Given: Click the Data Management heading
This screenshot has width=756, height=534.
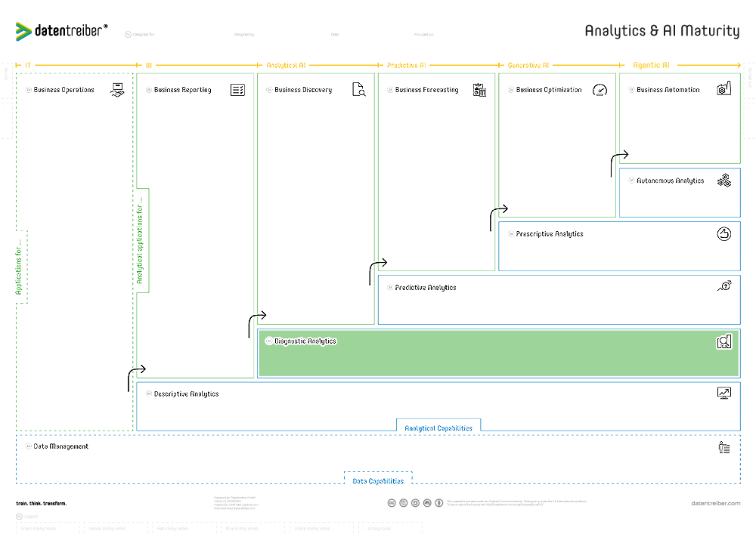Looking at the screenshot, I should coord(60,446).
